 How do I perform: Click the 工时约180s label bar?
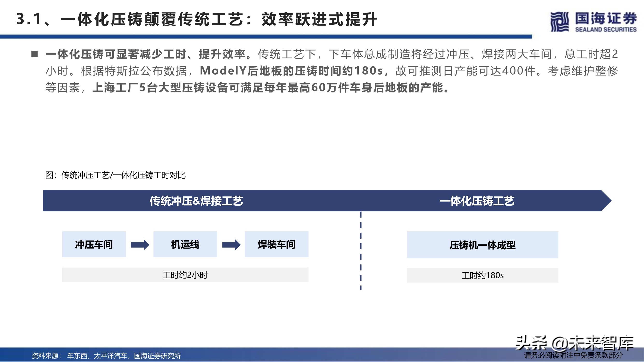(x=482, y=275)
